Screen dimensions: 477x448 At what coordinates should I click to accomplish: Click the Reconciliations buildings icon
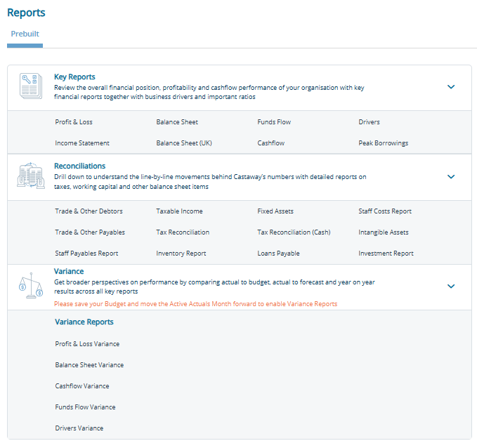(30, 176)
